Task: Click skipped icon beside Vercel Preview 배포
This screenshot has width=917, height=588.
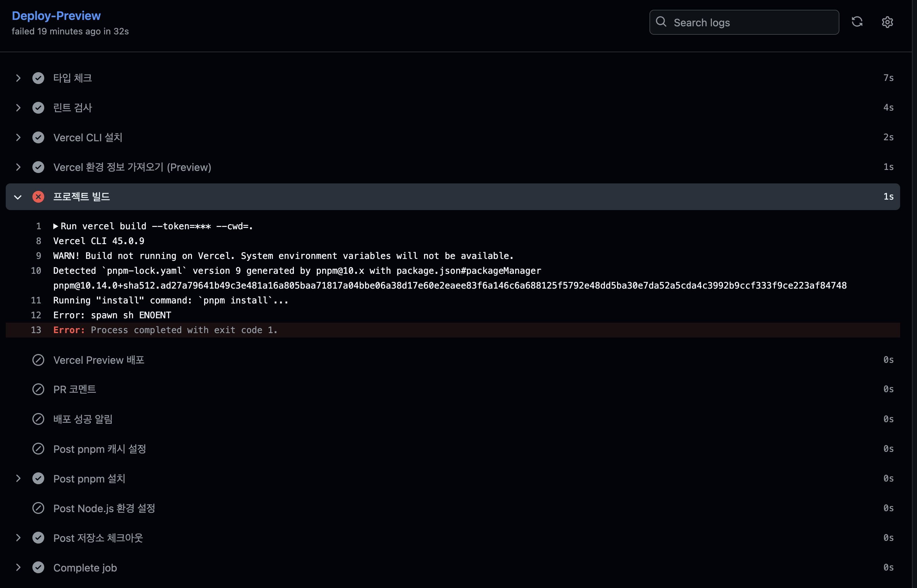Action: (x=38, y=360)
